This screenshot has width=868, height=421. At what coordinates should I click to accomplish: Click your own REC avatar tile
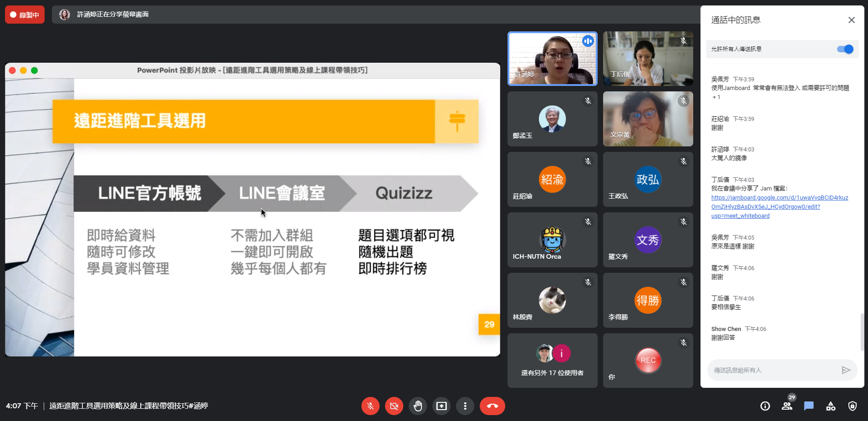point(648,361)
